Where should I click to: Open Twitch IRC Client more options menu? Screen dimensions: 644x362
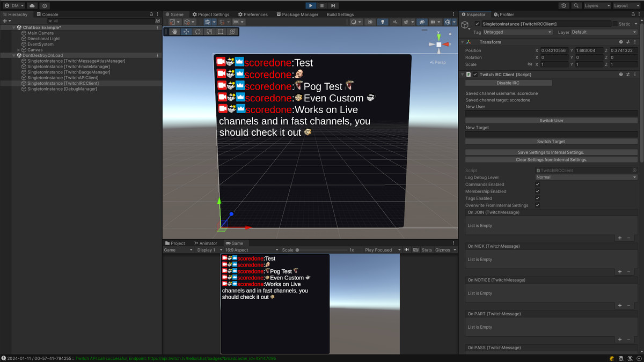(x=635, y=75)
